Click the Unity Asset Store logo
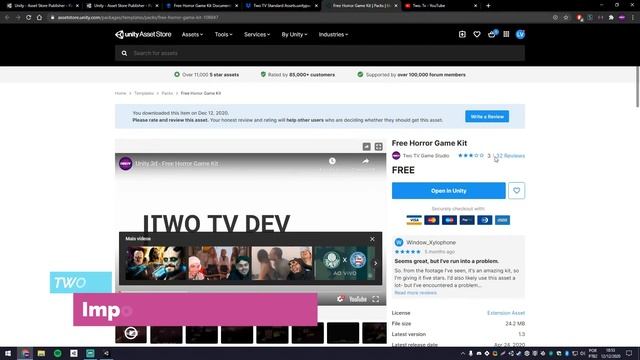The image size is (640, 360). pos(143,35)
